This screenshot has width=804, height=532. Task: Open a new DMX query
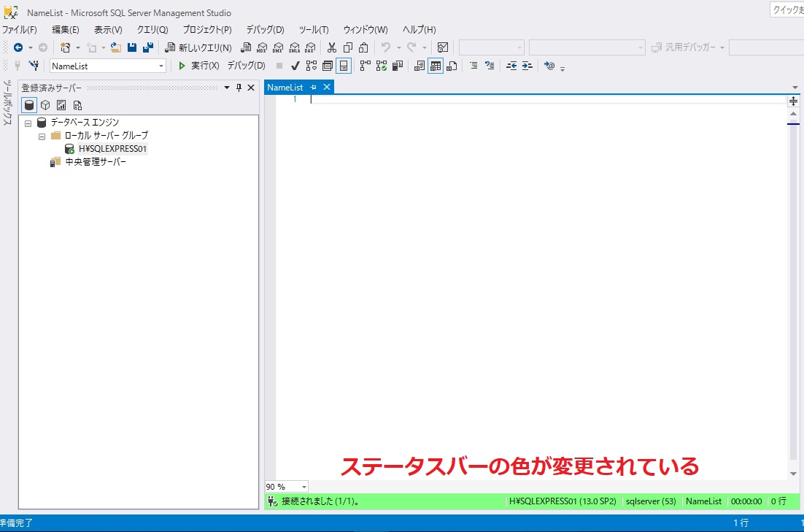coord(278,47)
